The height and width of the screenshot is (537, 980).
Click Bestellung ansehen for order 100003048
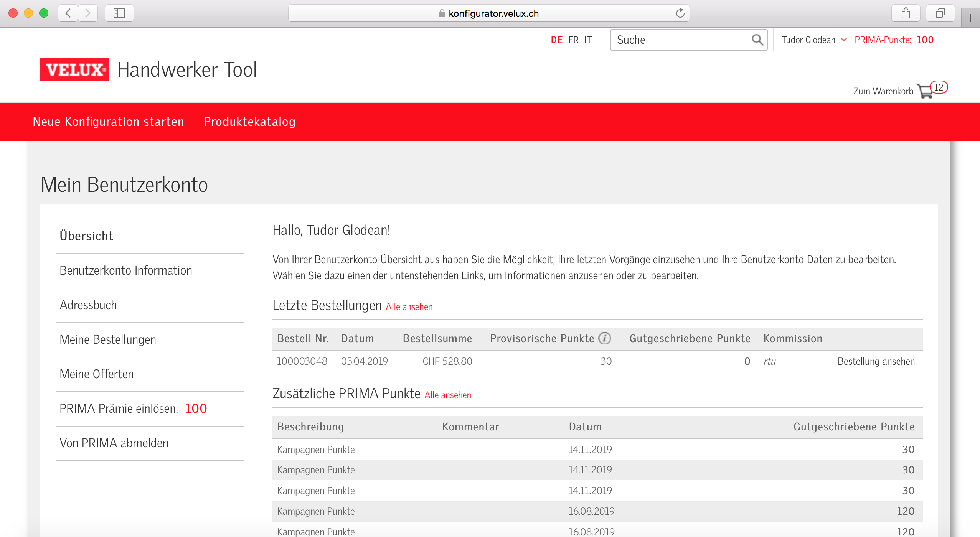(876, 361)
